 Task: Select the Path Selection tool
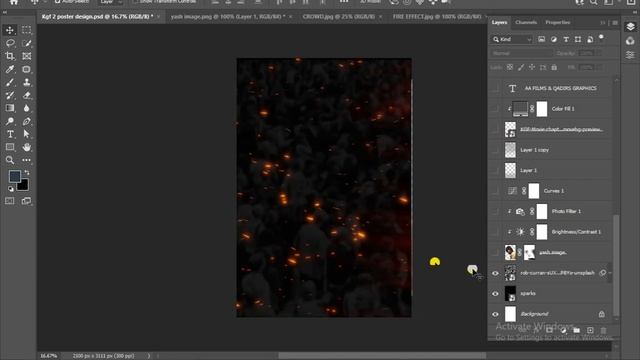point(27,134)
